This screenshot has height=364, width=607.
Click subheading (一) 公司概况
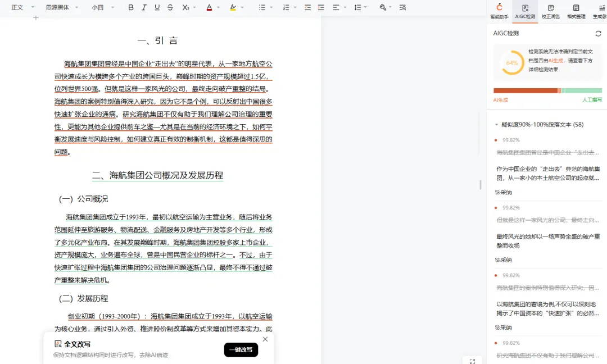click(x=83, y=199)
